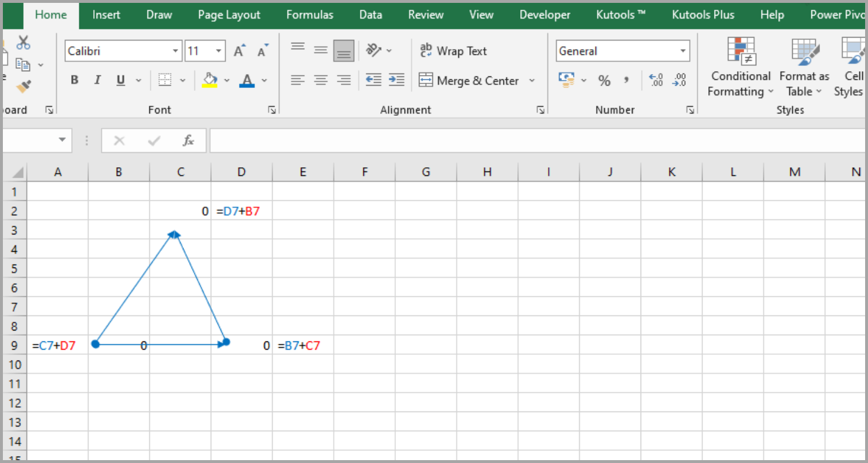Viewport: 868px width, 463px height.
Task: Toggle bold formatting
Action: pyautogui.click(x=74, y=80)
